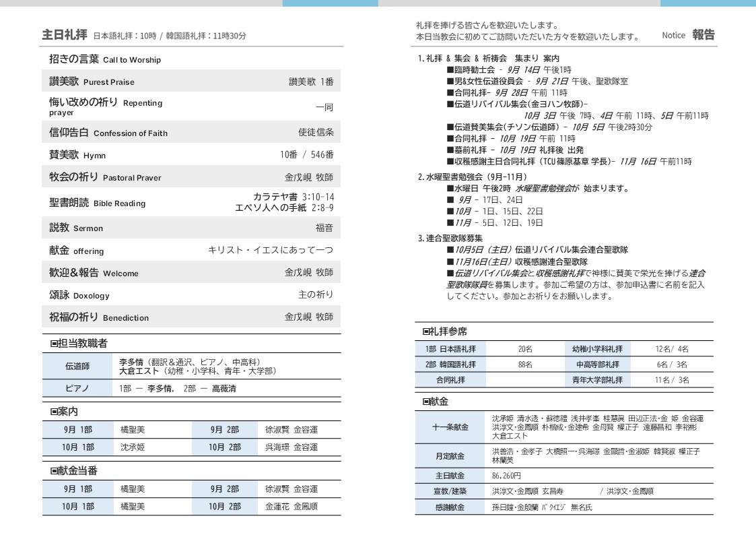The height and width of the screenshot is (535, 756).
Task: Click the Notice 報告 heading
Action: [688, 35]
